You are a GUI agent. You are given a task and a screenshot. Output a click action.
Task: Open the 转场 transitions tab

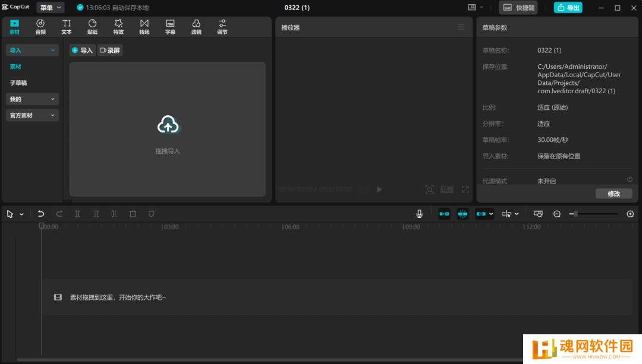coord(144,27)
